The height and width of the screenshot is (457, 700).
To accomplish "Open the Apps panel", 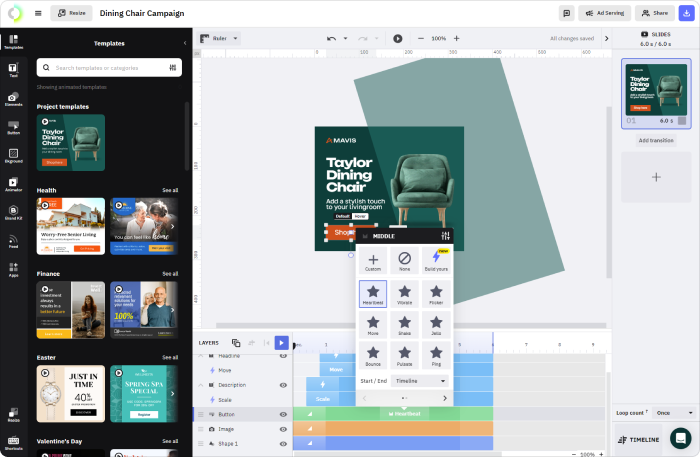I will tap(13, 270).
